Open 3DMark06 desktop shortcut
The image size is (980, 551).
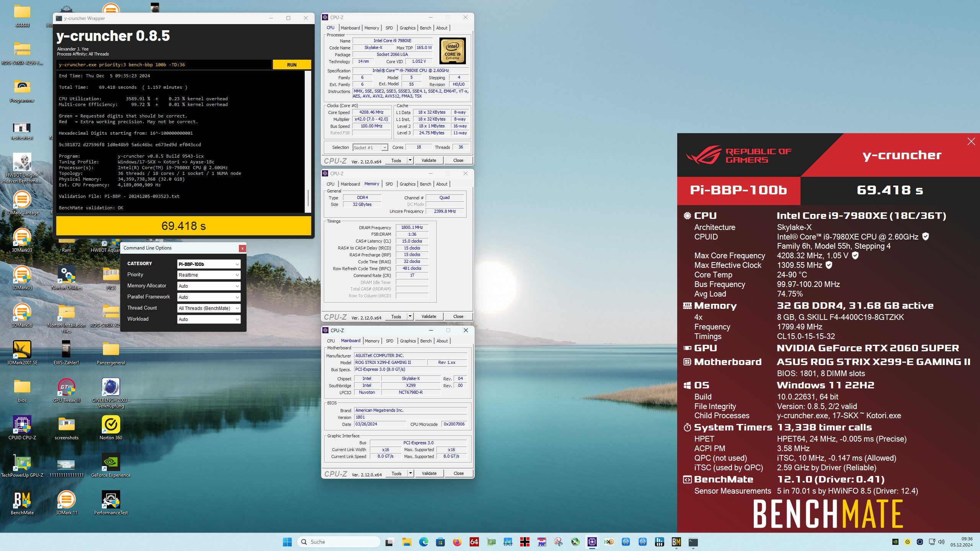click(x=22, y=316)
